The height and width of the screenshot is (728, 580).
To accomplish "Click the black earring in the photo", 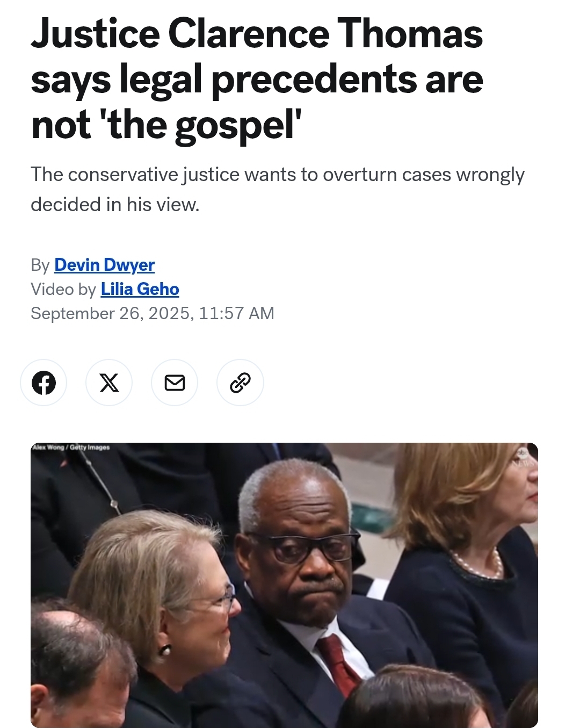I will [x=165, y=650].
